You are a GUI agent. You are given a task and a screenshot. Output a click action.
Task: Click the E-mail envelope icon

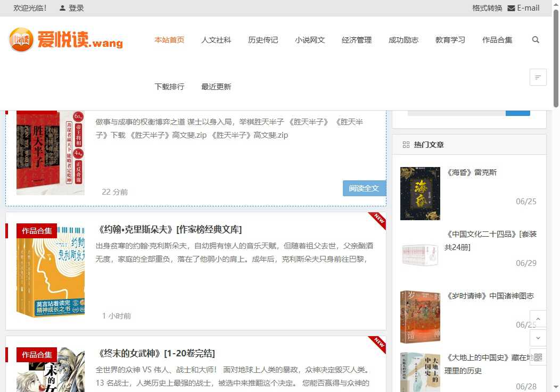pyautogui.click(x=512, y=8)
